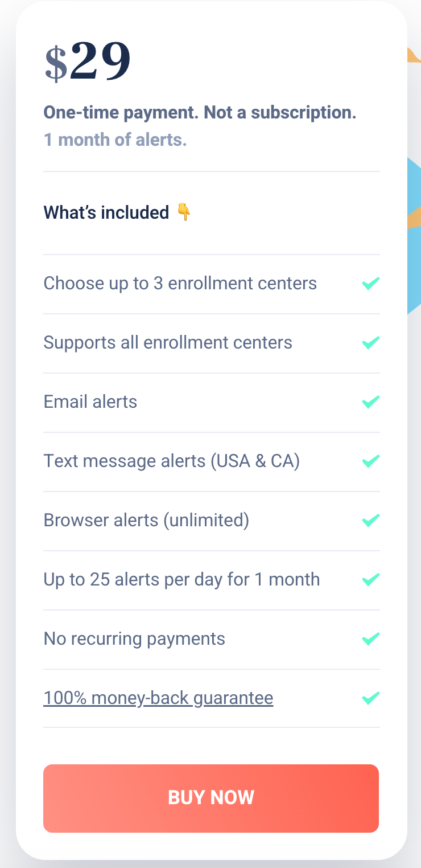Image resolution: width=421 pixels, height=868 pixels.
Task: Click the Text message alerts (USA & CA) label
Action: [x=171, y=461]
